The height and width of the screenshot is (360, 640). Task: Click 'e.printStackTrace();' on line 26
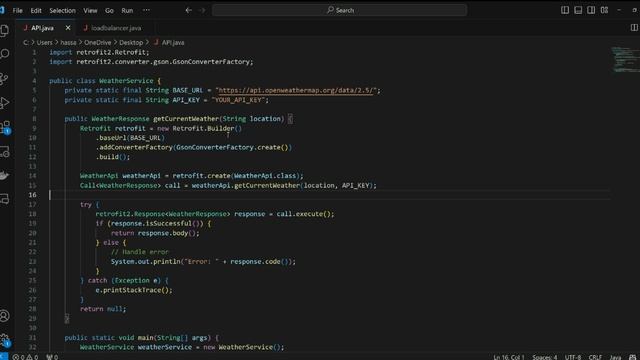pyautogui.click(x=134, y=290)
